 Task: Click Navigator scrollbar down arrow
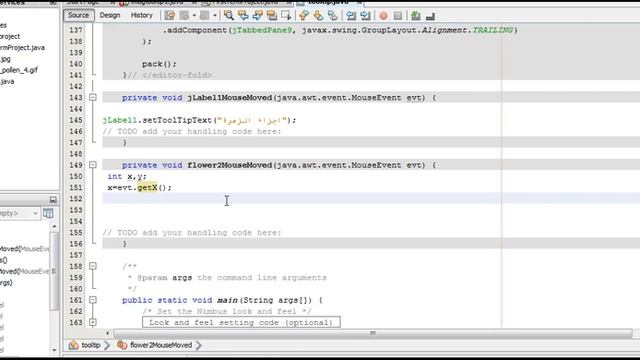pyautogui.click(x=54, y=350)
